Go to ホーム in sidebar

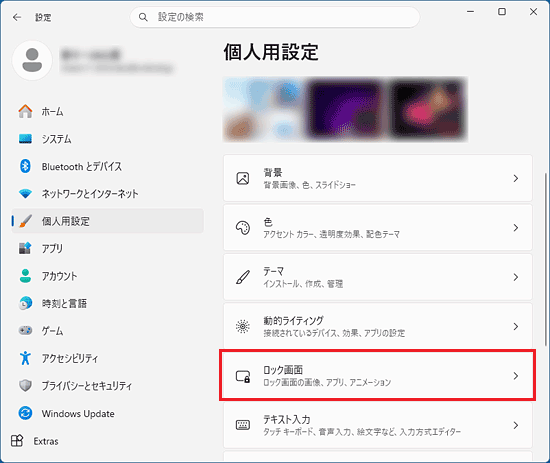tap(108, 112)
